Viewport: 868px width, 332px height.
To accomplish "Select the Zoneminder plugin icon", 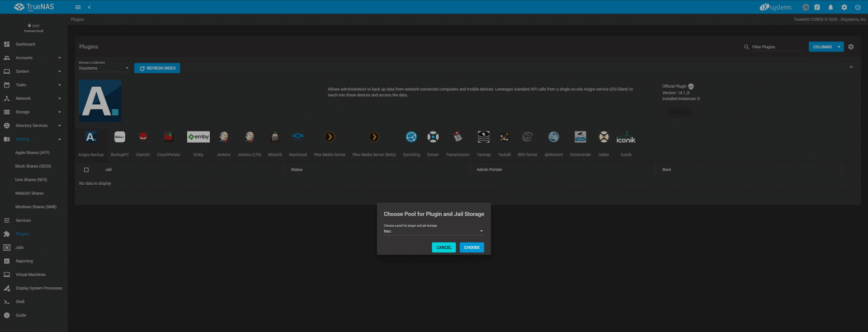I will (580, 137).
